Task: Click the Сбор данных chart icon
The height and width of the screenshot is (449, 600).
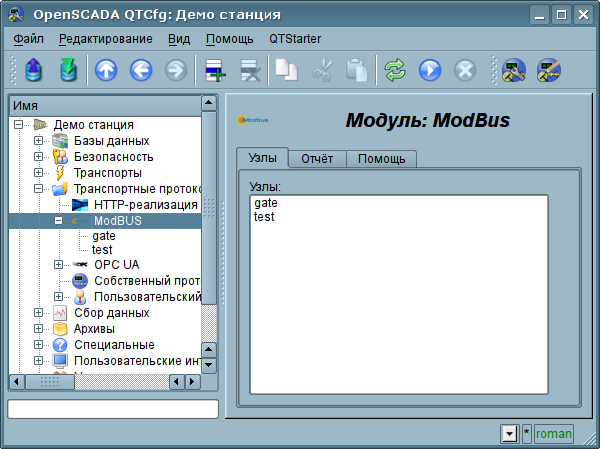Action: coord(60,313)
